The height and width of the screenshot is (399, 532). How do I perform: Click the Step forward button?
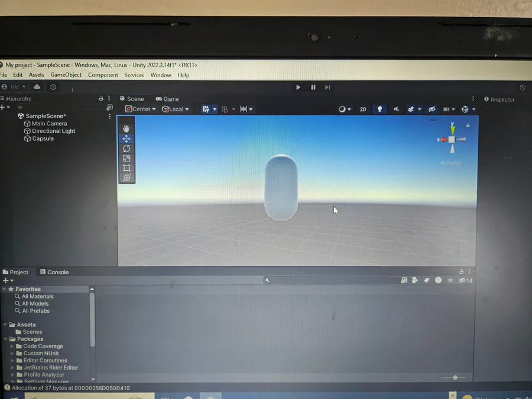point(327,87)
